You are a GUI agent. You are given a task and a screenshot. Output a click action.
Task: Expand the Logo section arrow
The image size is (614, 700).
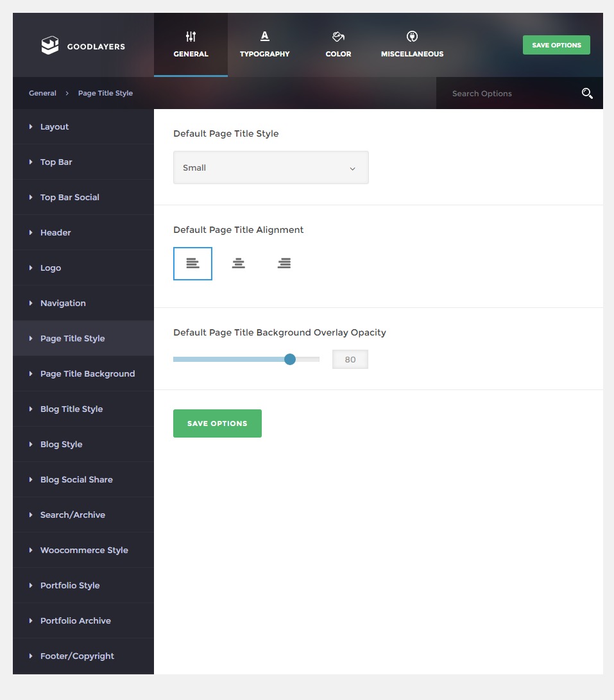31,268
